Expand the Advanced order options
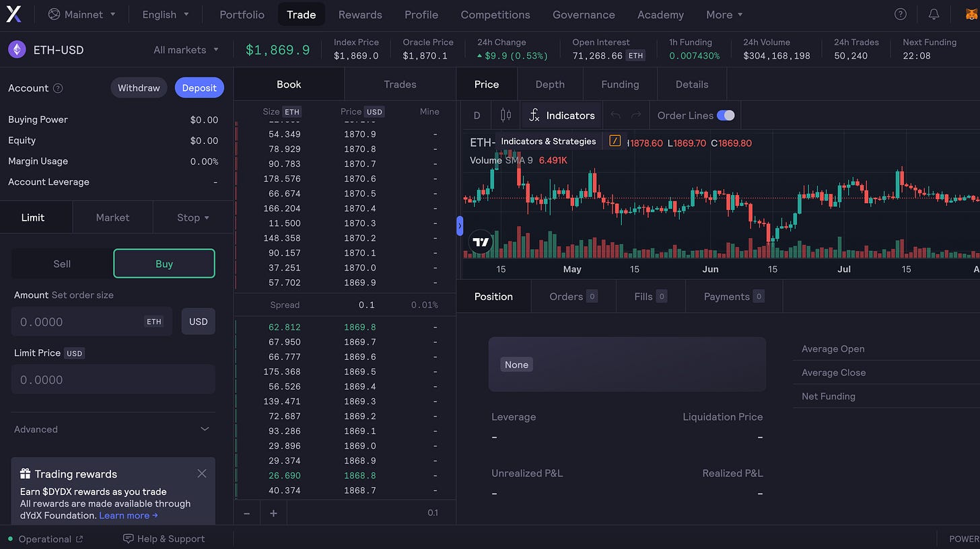 pyautogui.click(x=113, y=429)
